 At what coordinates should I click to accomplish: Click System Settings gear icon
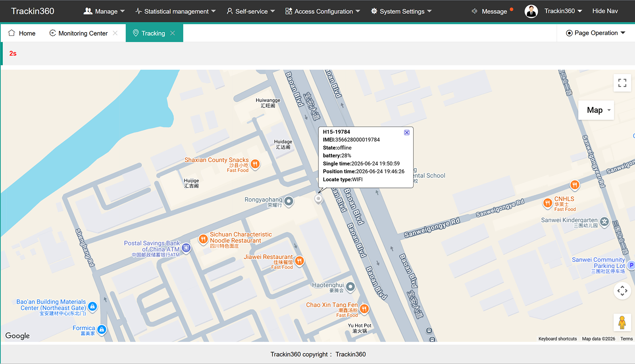point(374,11)
